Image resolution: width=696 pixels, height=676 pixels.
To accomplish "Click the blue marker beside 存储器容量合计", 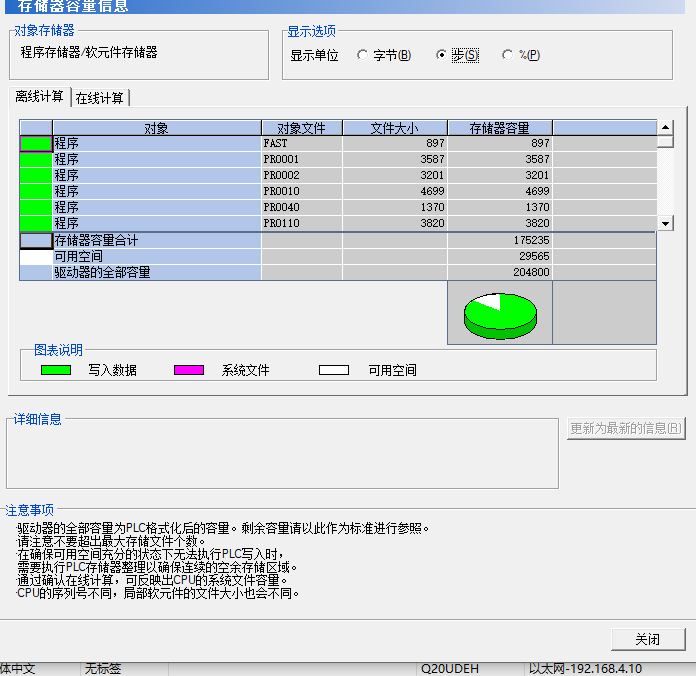I will click(x=36, y=241).
